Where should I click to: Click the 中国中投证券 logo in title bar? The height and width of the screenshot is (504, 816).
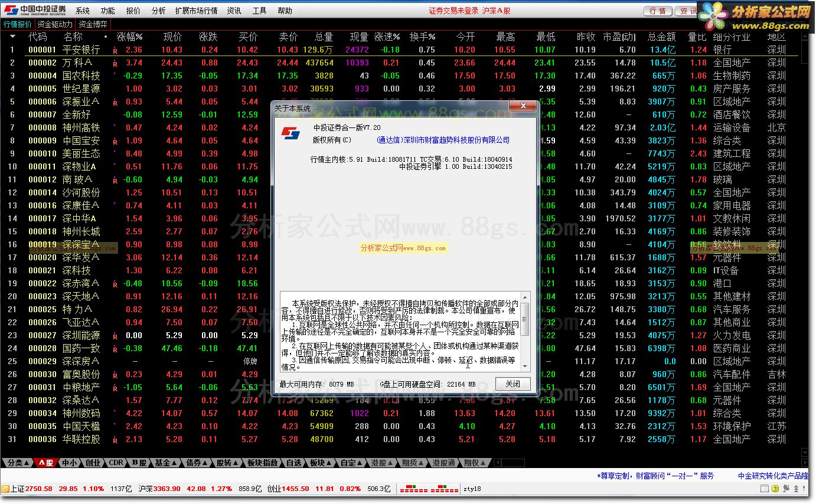pos(35,10)
